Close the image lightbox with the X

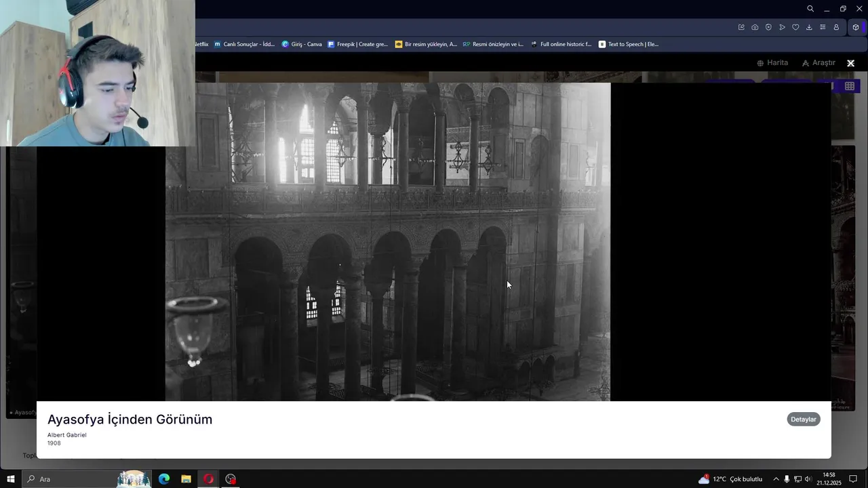850,63
